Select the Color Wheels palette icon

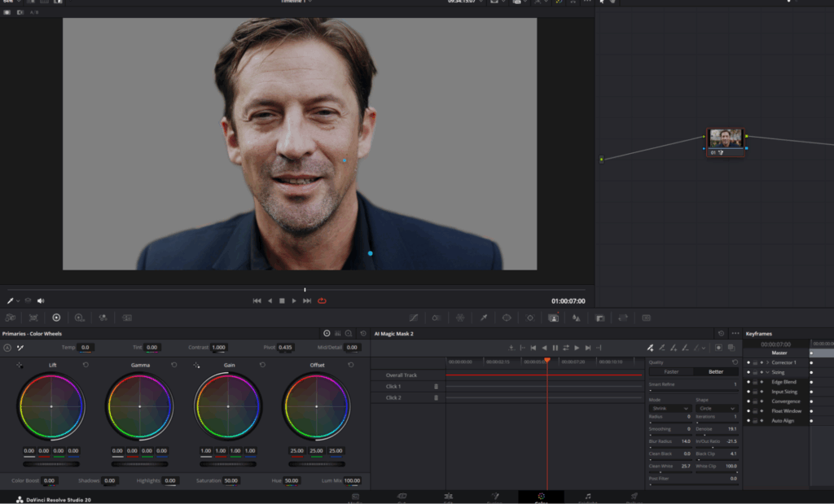coord(56,318)
